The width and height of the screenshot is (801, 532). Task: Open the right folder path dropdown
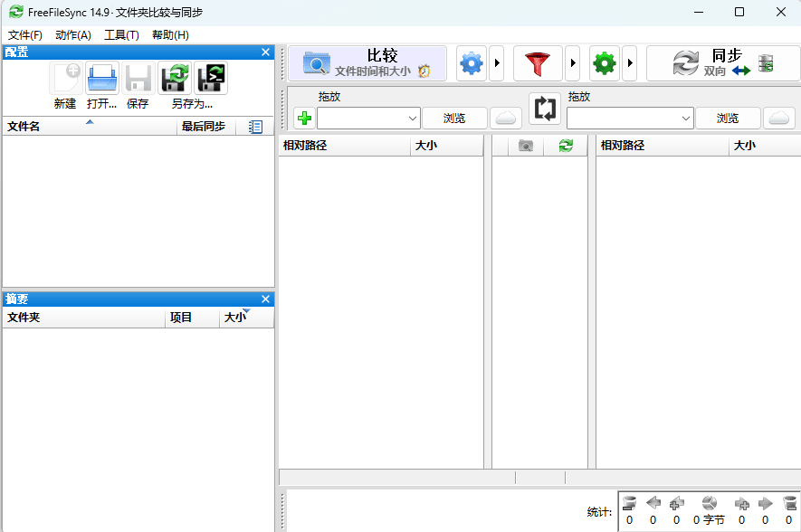pyautogui.click(x=686, y=118)
